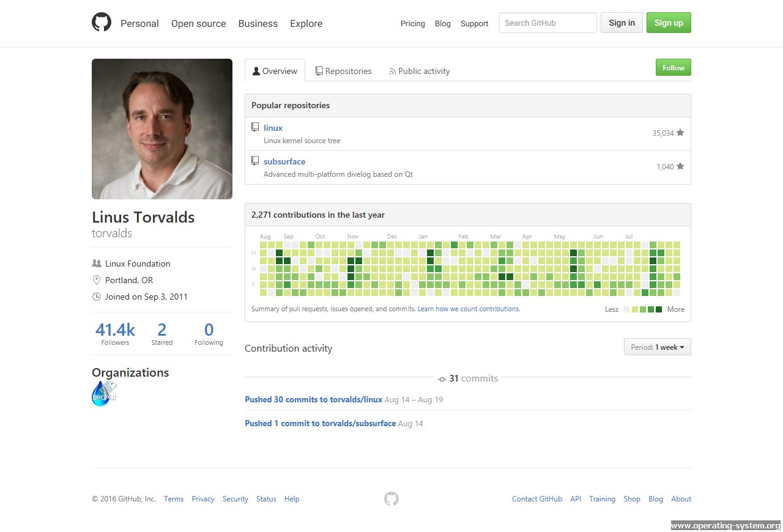The image size is (783, 532).
Task: Click the Subsurface organization avatar
Action: 103,393
